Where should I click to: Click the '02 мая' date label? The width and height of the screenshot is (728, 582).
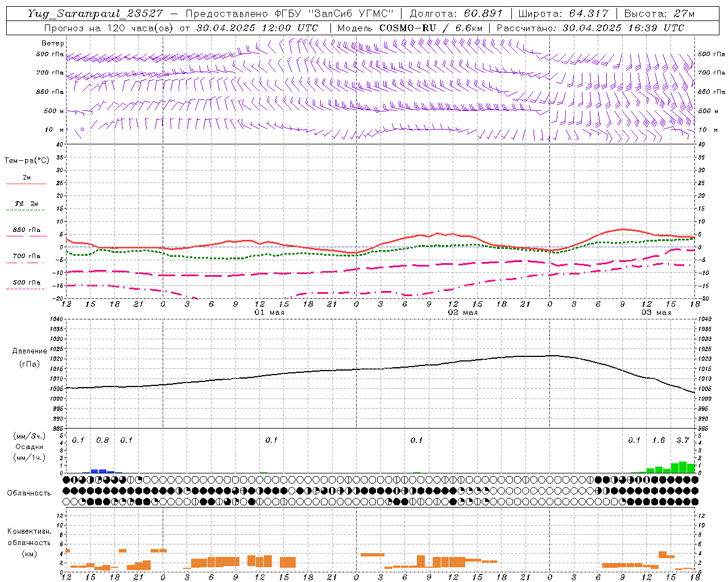[x=463, y=313]
